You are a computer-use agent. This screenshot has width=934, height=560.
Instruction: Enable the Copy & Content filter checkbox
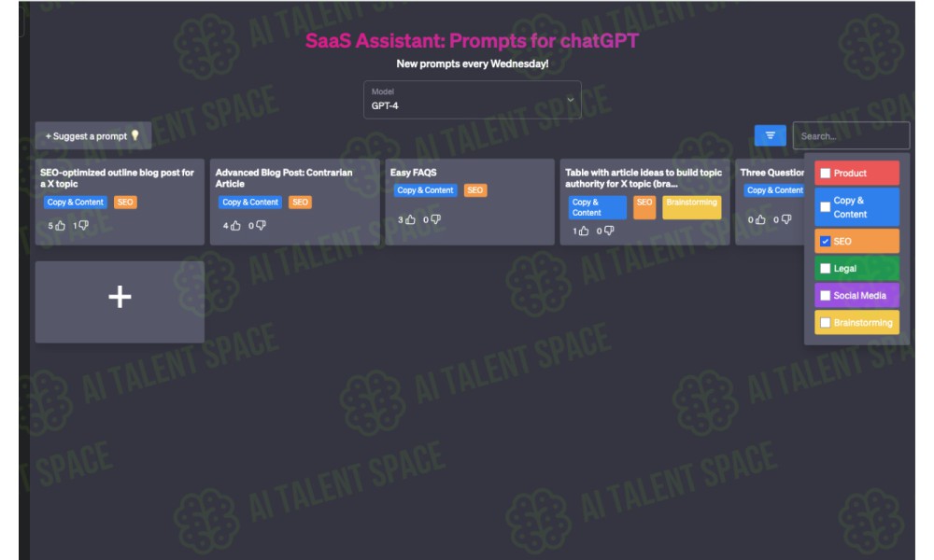pyautogui.click(x=825, y=207)
